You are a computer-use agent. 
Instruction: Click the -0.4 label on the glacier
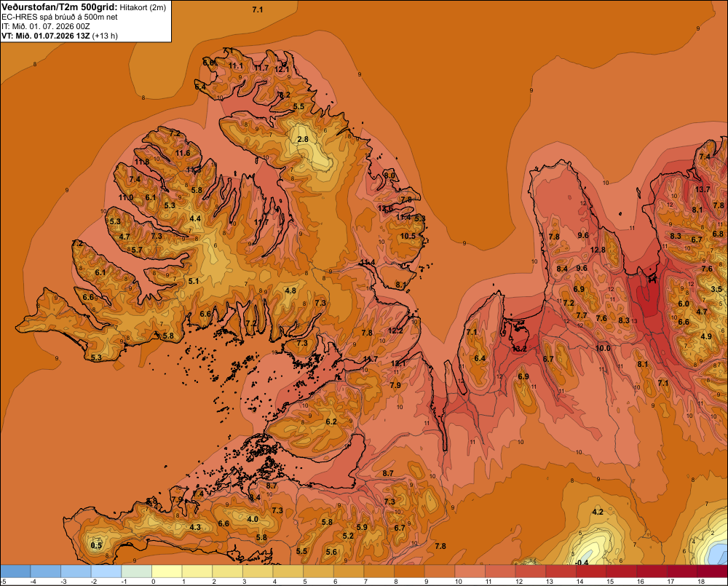pyautogui.click(x=581, y=562)
